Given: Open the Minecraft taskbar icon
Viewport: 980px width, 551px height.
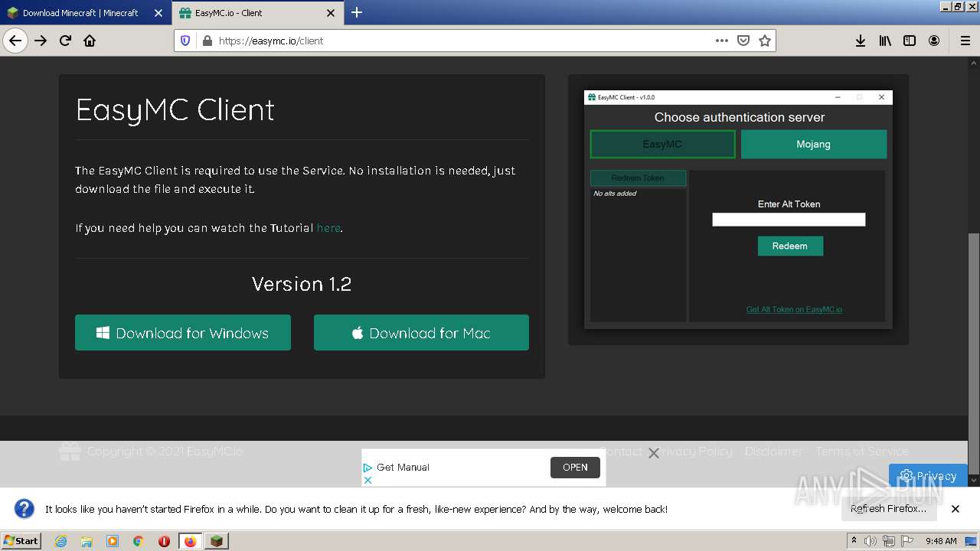Looking at the screenshot, I should (217, 541).
